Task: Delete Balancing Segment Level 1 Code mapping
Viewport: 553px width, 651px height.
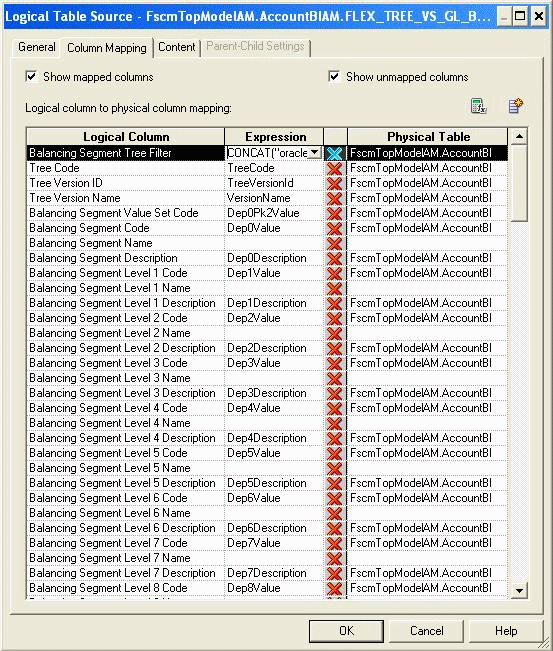Action: (335, 273)
